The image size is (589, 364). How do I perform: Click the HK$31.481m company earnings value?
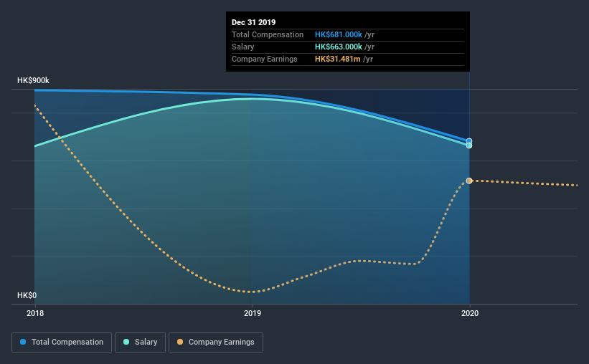point(338,59)
